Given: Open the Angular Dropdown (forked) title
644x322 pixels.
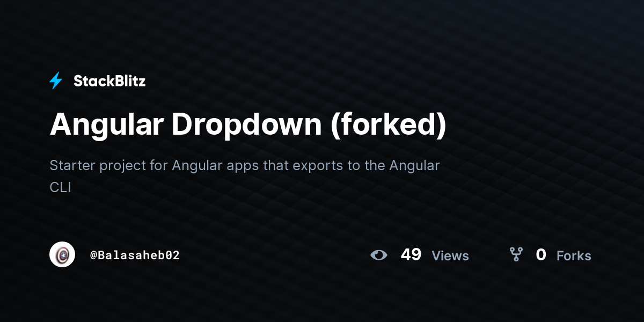Looking at the screenshot, I should (248, 125).
